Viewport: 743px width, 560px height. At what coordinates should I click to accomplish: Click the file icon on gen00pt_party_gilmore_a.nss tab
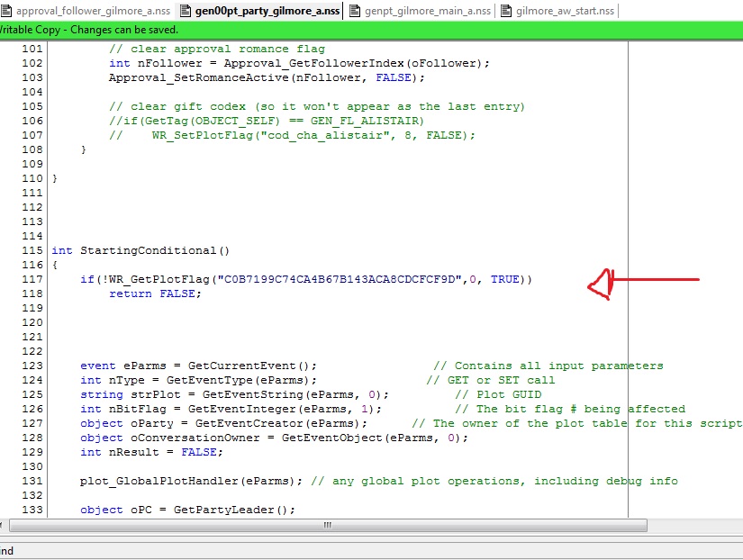tap(186, 11)
